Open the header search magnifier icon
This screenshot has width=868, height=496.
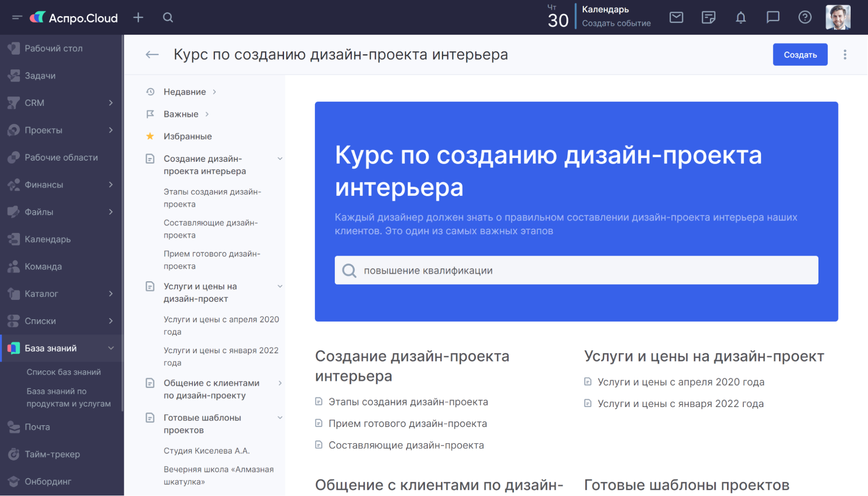click(168, 17)
